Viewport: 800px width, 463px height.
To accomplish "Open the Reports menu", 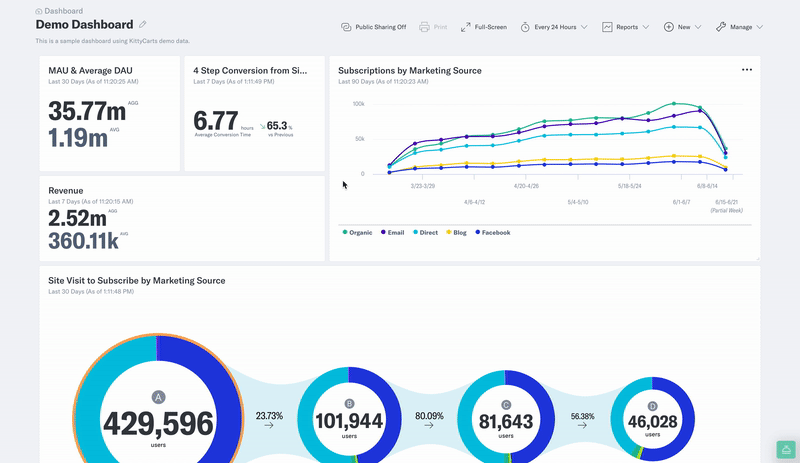I will (626, 27).
